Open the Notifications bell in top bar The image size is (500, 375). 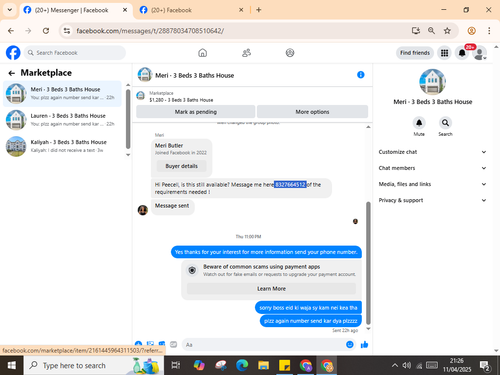coord(462,53)
